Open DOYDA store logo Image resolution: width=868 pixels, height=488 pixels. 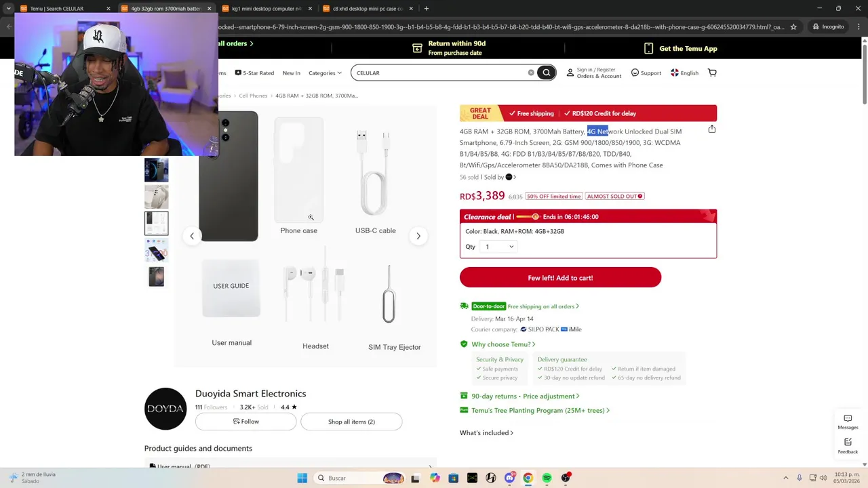(x=165, y=409)
